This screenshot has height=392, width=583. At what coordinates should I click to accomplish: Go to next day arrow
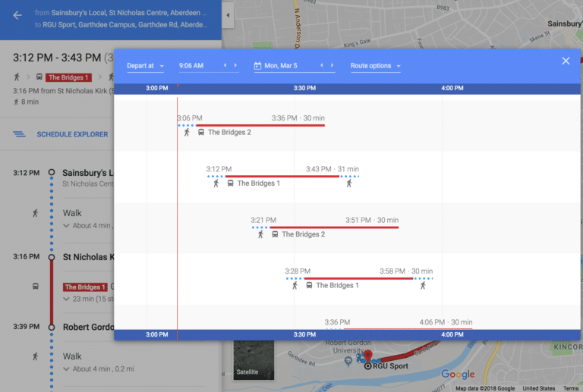click(332, 65)
